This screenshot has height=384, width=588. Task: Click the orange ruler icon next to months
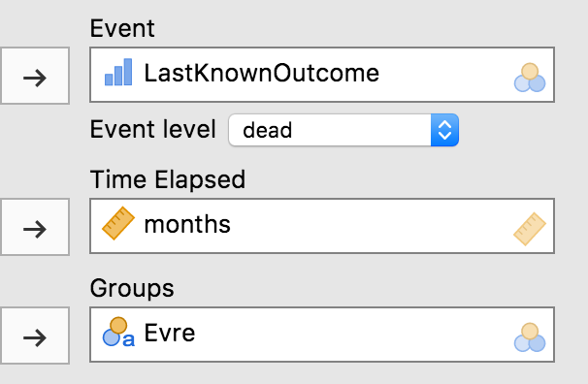(x=118, y=223)
